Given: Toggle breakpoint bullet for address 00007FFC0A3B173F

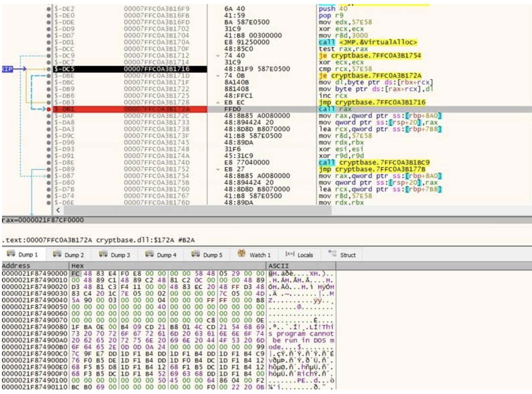Looking at the screenshot, I should [x=49, y=136].
